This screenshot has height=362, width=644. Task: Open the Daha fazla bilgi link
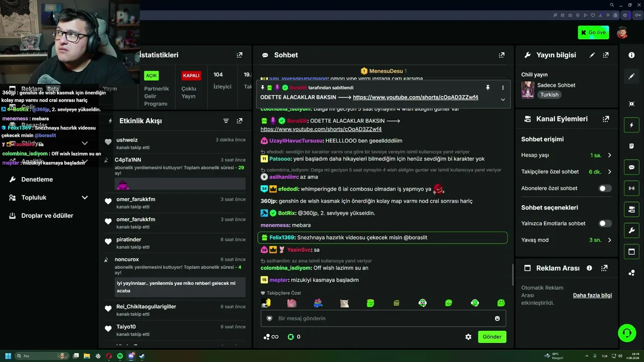(x=592, y=295)
